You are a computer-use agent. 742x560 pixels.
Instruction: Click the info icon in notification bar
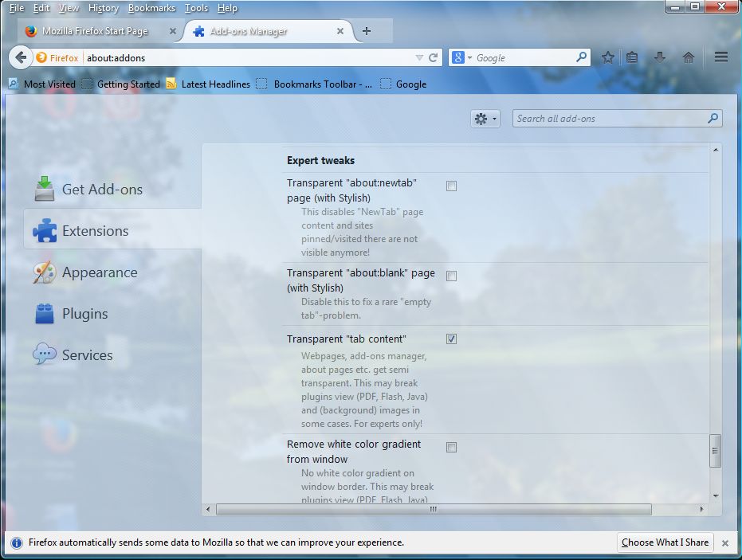17,543
